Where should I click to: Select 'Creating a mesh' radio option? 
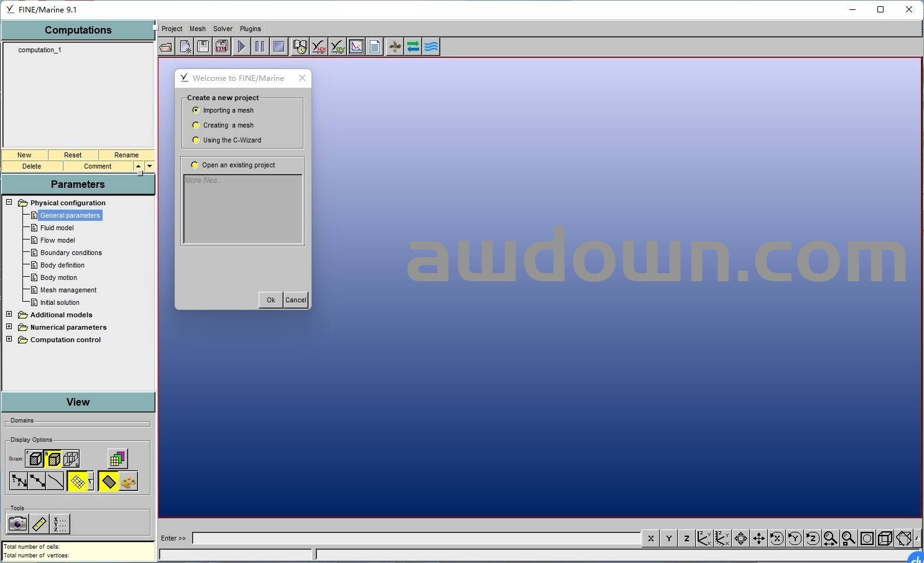[196, 125]
